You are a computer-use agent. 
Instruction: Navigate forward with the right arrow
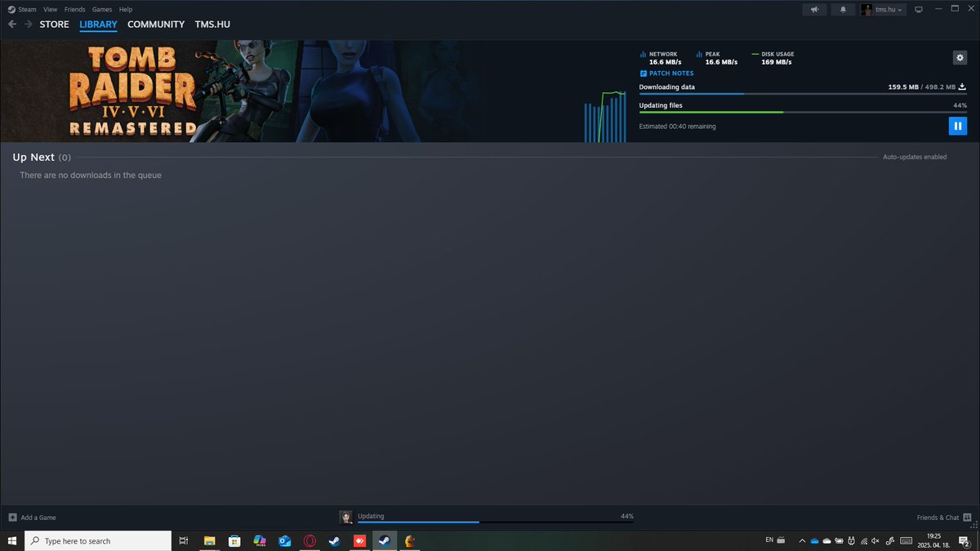coord(29,24)
